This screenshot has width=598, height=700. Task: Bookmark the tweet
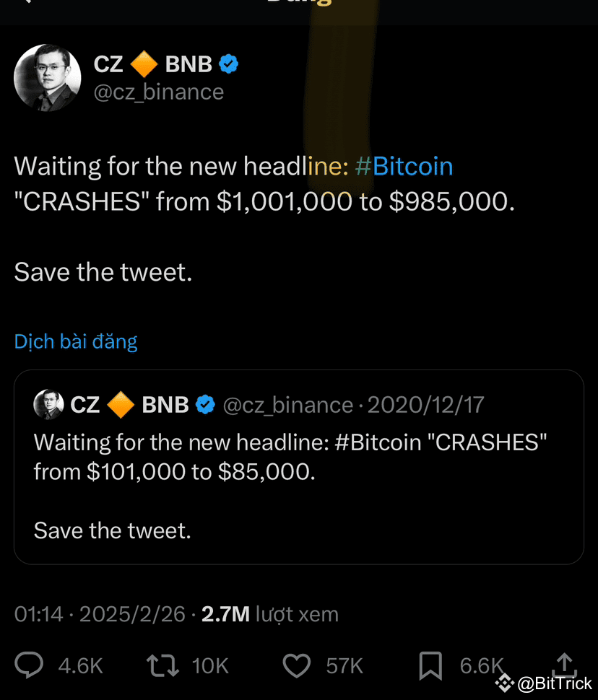tap(430, 665)
